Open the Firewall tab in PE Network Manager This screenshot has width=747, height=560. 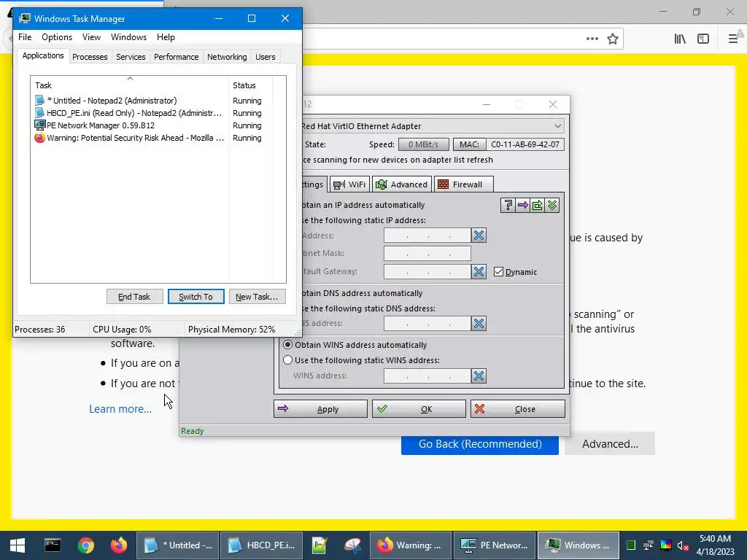pos(463,184)
